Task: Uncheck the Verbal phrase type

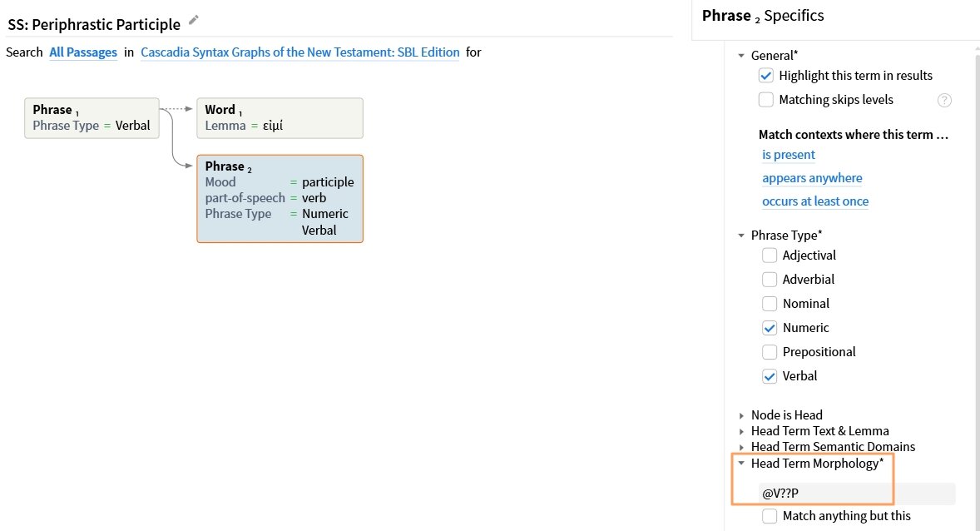Action: [x=770, y=376]
